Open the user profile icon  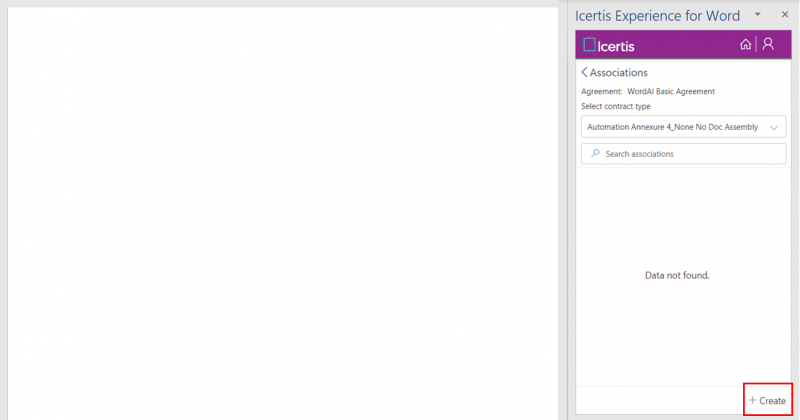[768, 44]
